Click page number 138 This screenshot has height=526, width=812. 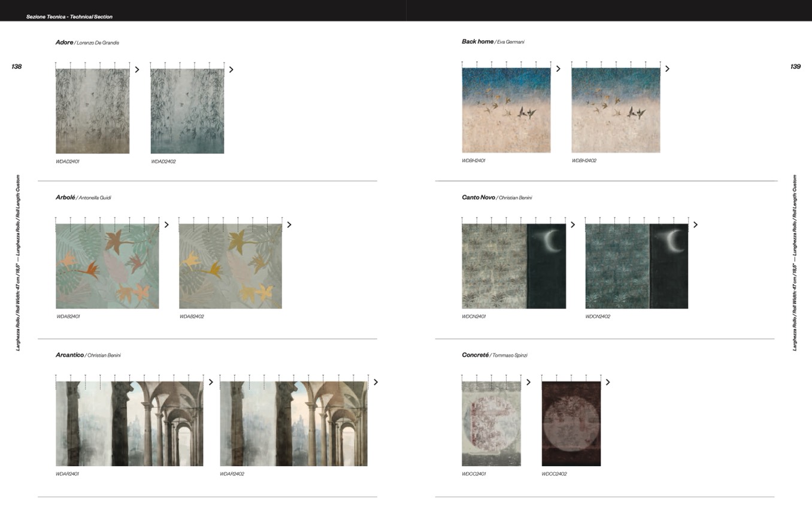pos(17,66)
